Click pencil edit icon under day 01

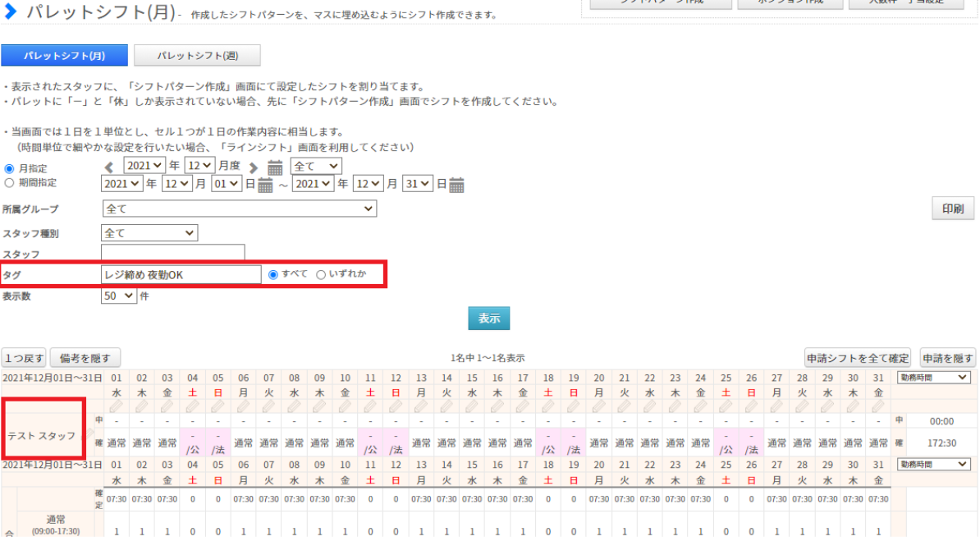[117, 406]
